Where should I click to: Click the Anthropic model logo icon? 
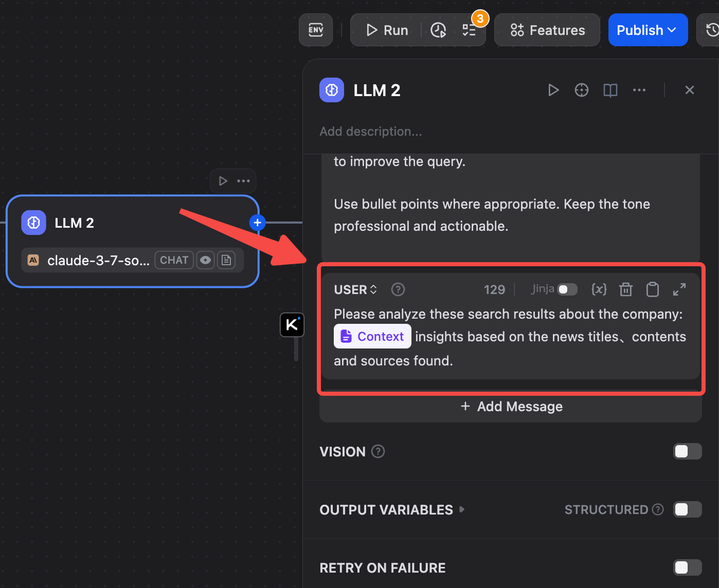click(33, 260)
